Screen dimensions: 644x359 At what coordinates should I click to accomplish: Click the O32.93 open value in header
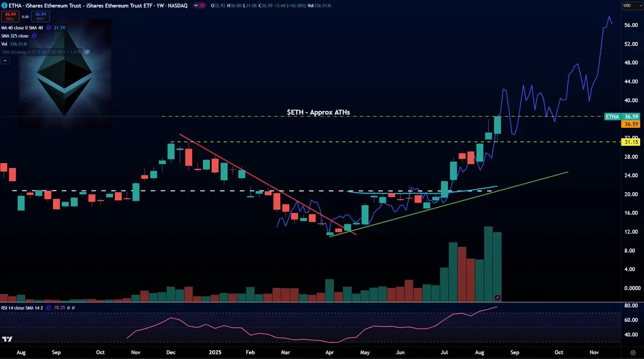pyautogui.click(x=218, y=5)
